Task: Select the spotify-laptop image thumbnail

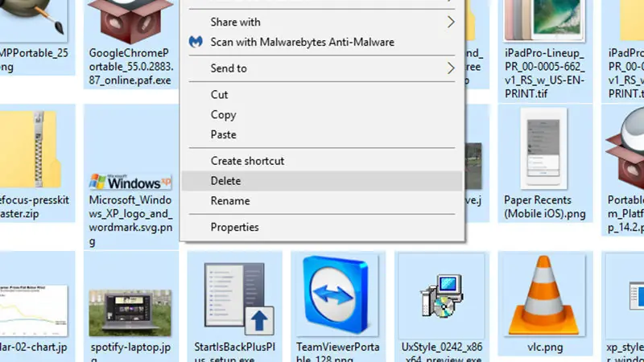Action: [x=130, y=313]
